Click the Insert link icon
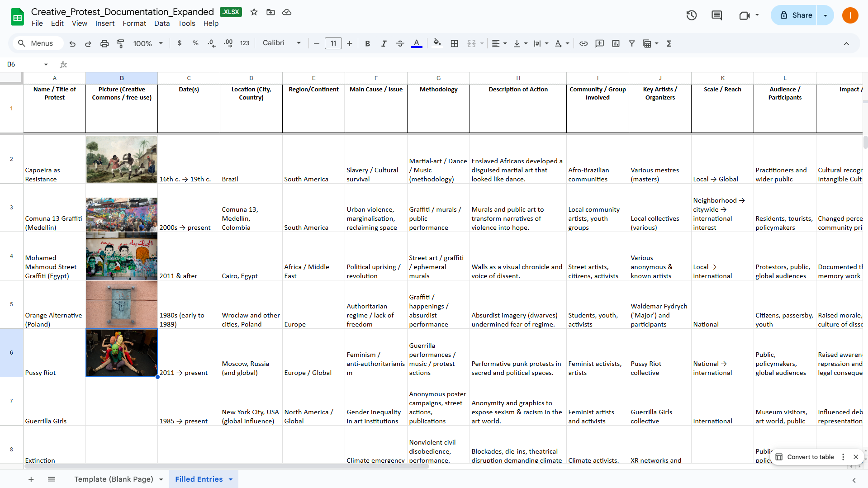The height and width of the screenshot is (488, 868). click(583, 43)
